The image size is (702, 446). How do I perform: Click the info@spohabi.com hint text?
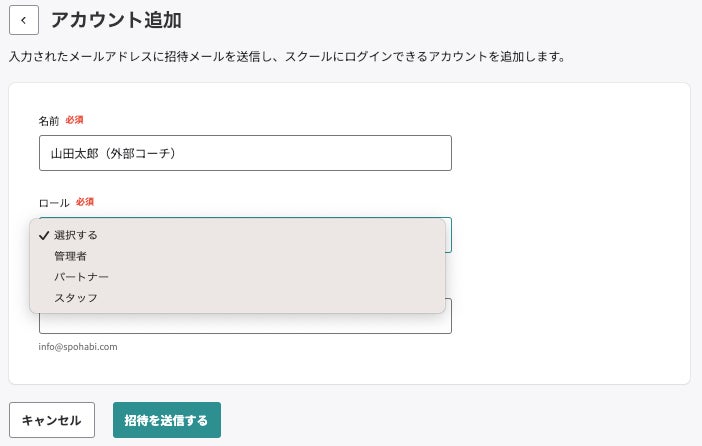(79, 347)
